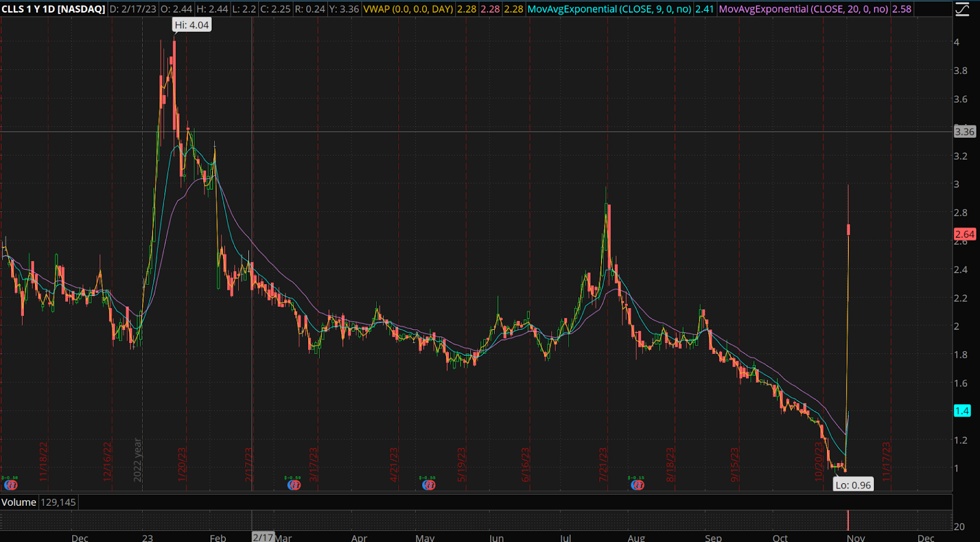
Task: Click the Volume panel label
Action: [19, 502]
